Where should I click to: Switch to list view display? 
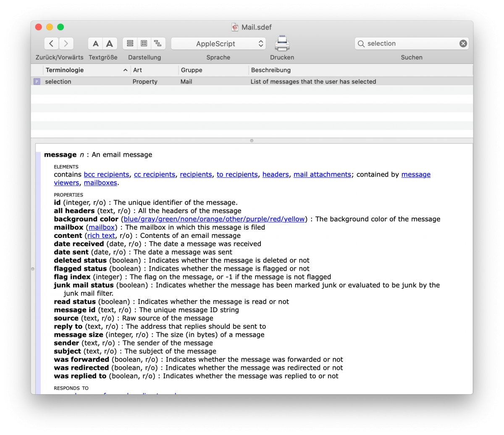coord(130,43)
